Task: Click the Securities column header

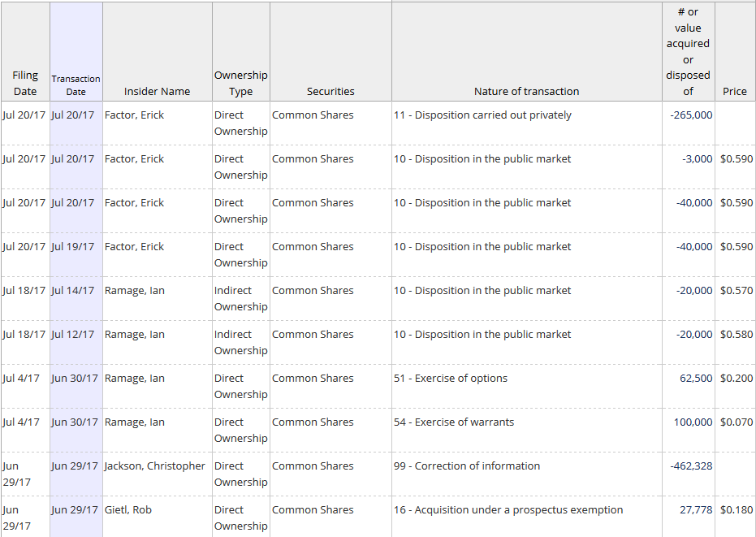Action: (330, 91)
